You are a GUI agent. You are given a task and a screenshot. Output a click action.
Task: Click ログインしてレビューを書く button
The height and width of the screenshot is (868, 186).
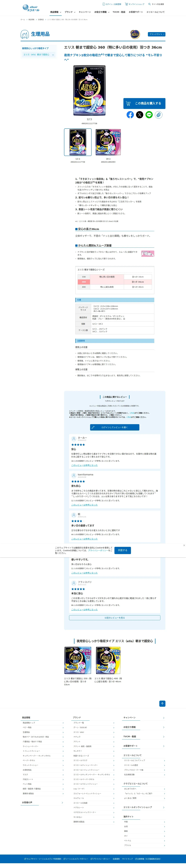(115, 427)
